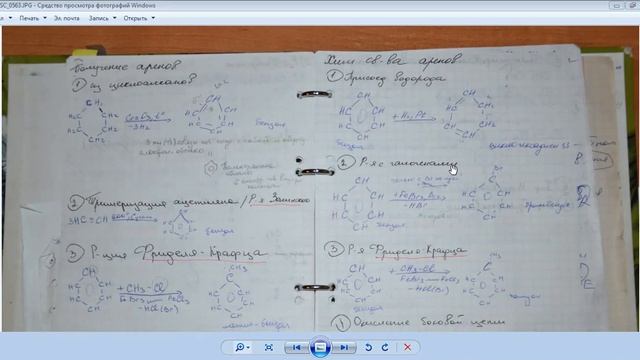
Task: Start the slide show
Action: pyautogui.click(x=320, y=347)
